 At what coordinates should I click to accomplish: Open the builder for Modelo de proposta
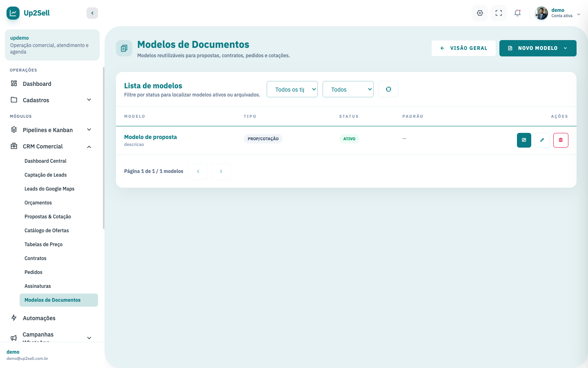tap(524, 140)
